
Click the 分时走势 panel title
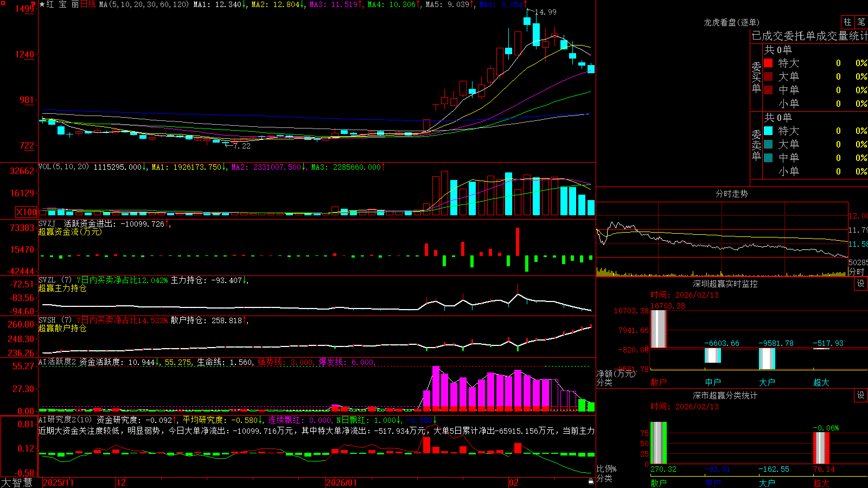(731, 194)
